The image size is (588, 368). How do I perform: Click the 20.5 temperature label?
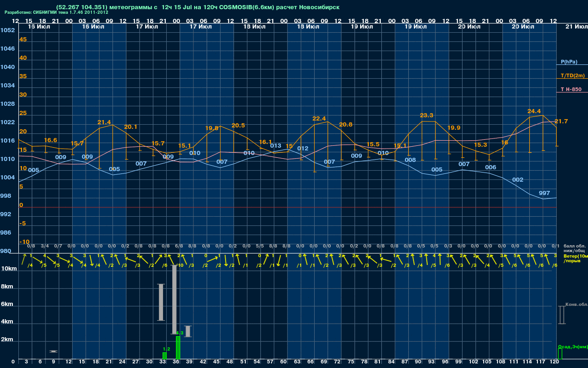click(x=238, y=126)
